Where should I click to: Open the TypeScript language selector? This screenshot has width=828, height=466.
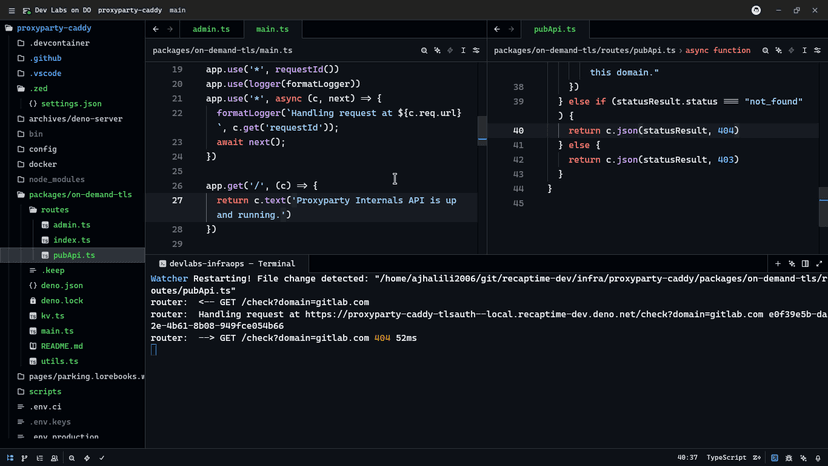(x=726, y=458)
